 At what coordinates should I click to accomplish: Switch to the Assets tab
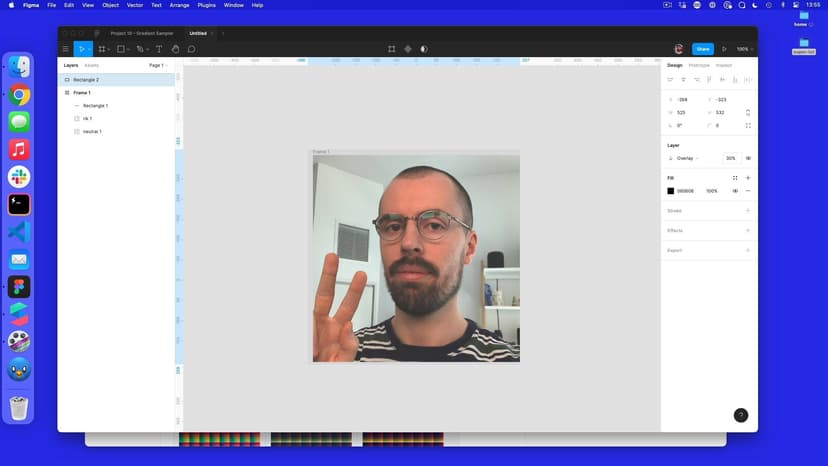coord(92,66)
